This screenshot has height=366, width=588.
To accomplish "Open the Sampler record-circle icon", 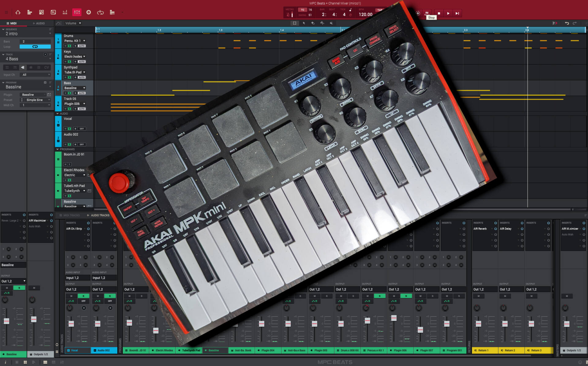I will (89, 12).
